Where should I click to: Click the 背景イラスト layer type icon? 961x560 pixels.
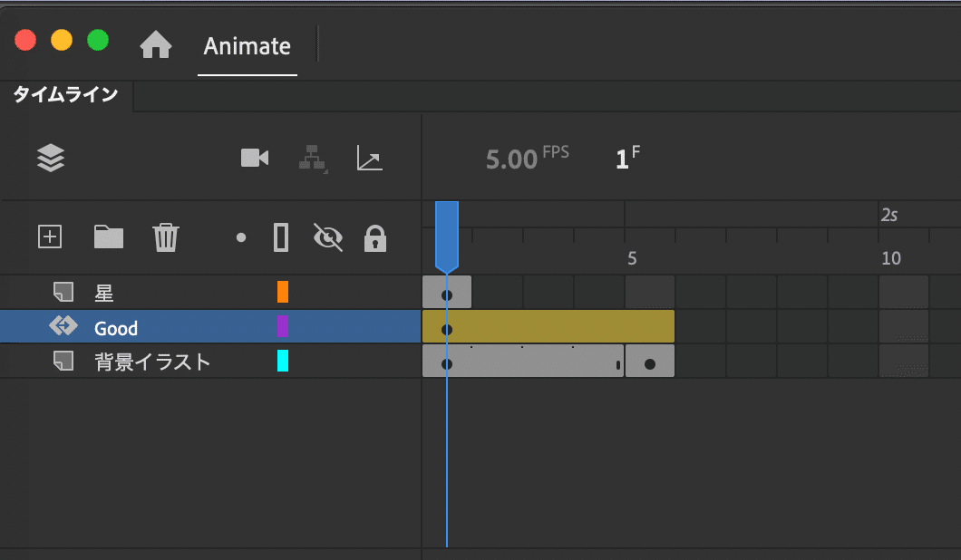[x=63, y=361]
